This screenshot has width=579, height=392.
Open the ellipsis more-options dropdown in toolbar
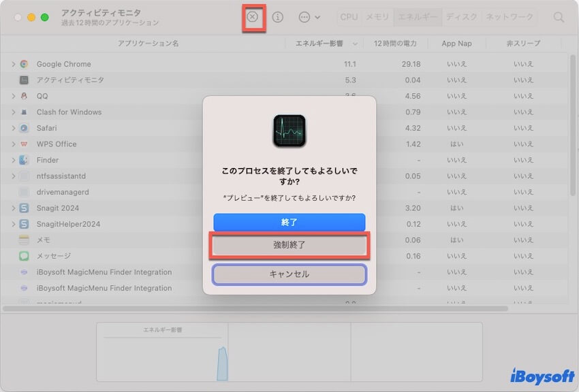pyautogui.click(x=309, y=17)
